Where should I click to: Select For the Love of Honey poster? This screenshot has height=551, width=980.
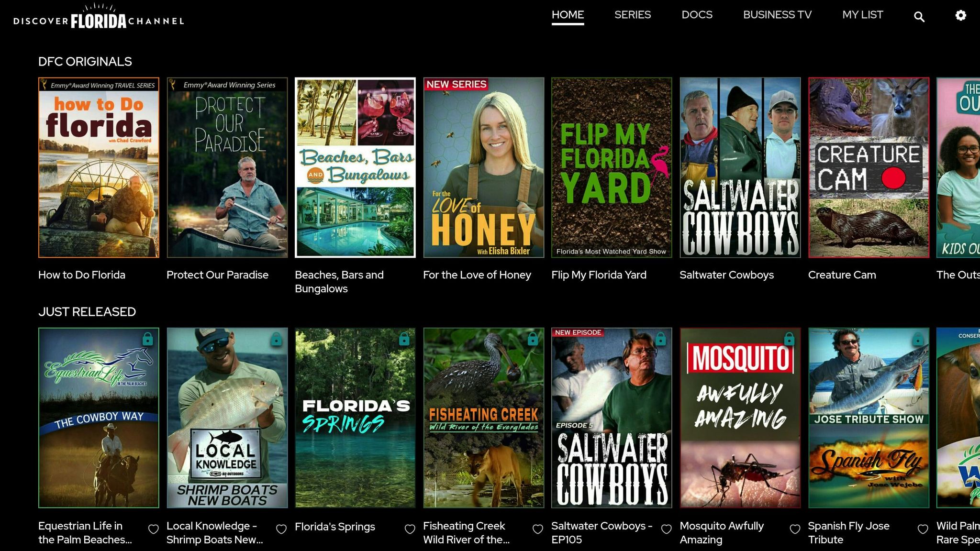(483, 167)
